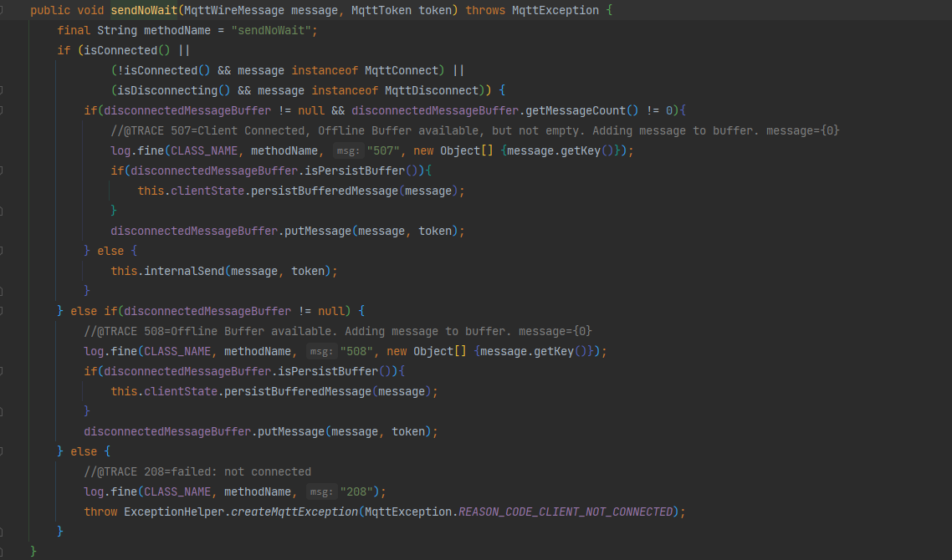
Task: Click CLASS_NAME in the "507" log line
Action: pyautogui.click(x=205, y=150)
